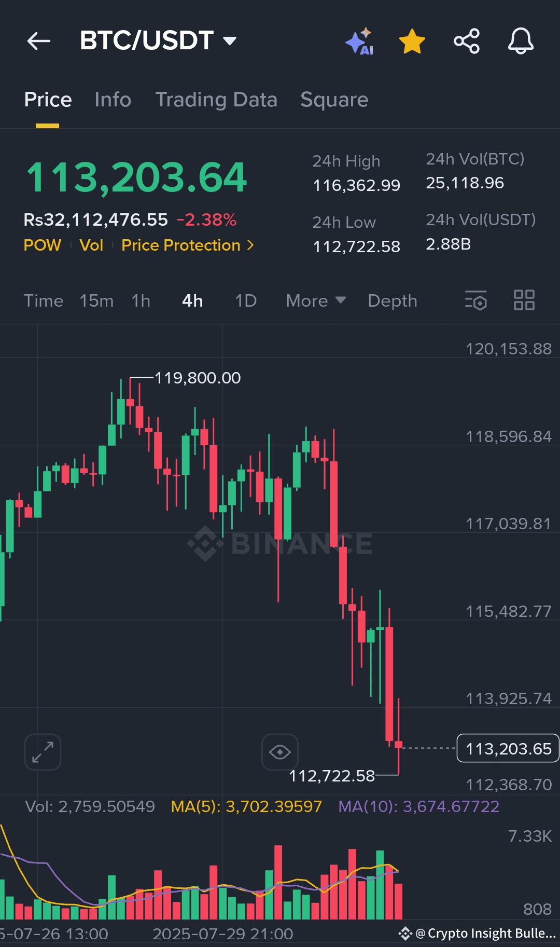The image size is (560, 947).
Task: Show the Depth chart view
Action: pos(392,301)
